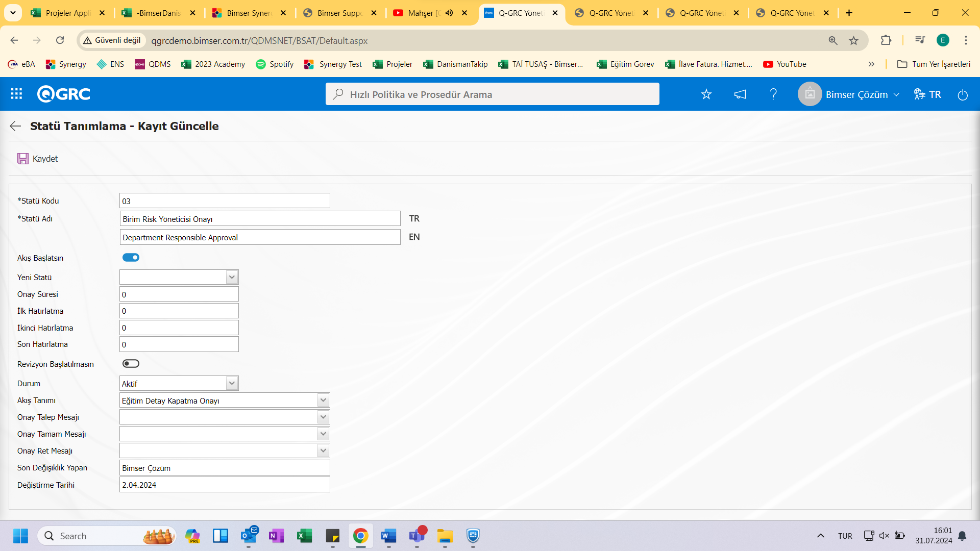Click the Q-GRC home logo icon
980x551 pixels.
point(65,94)
